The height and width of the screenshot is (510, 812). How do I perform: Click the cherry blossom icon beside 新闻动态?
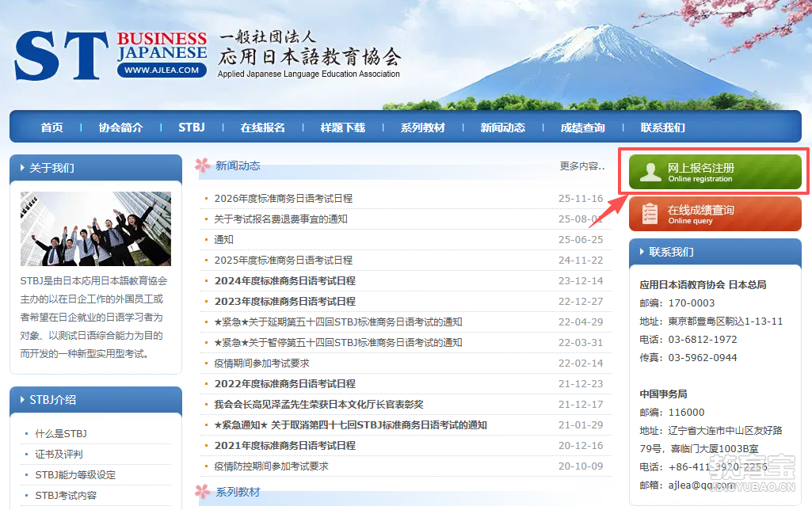pyautogui.click(x=203, y=166)
